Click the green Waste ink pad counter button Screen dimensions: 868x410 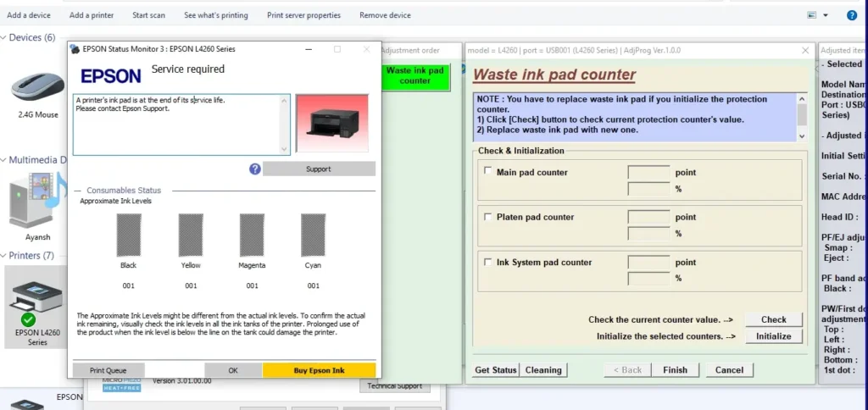coord(415,75)
